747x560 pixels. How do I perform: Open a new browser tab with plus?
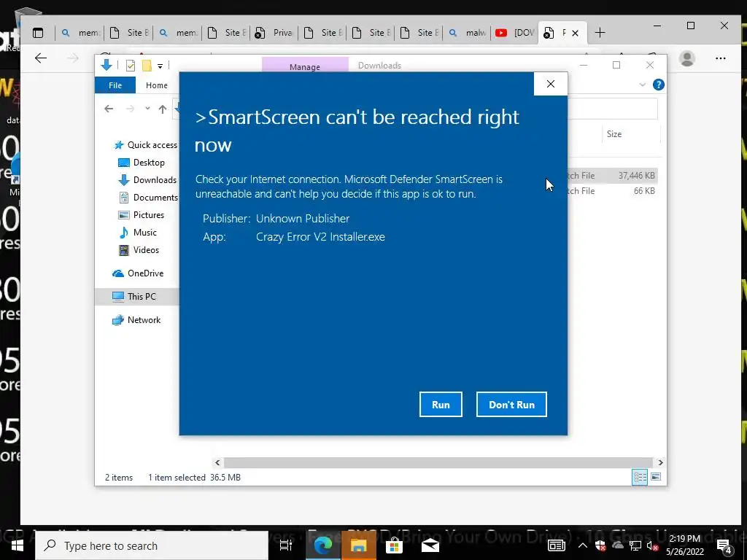click(x=600, y=33)
